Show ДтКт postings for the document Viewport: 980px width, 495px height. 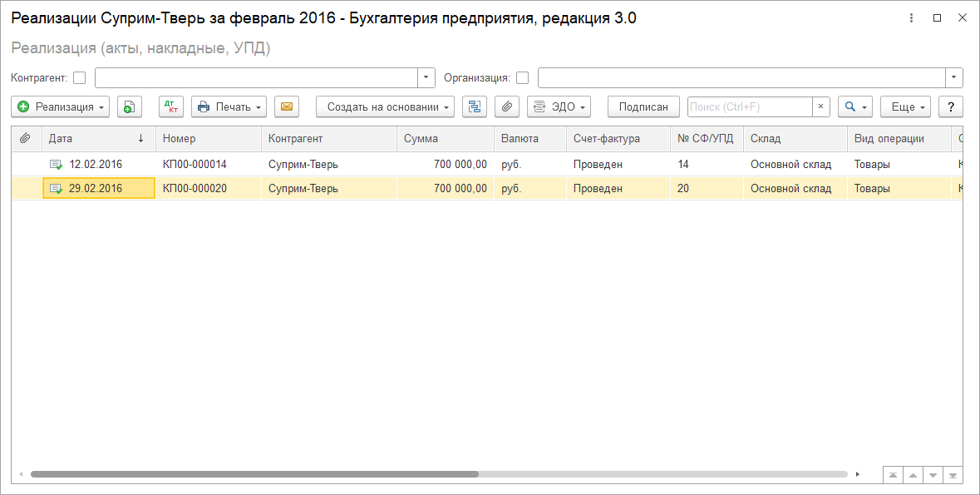pos(170,107)
